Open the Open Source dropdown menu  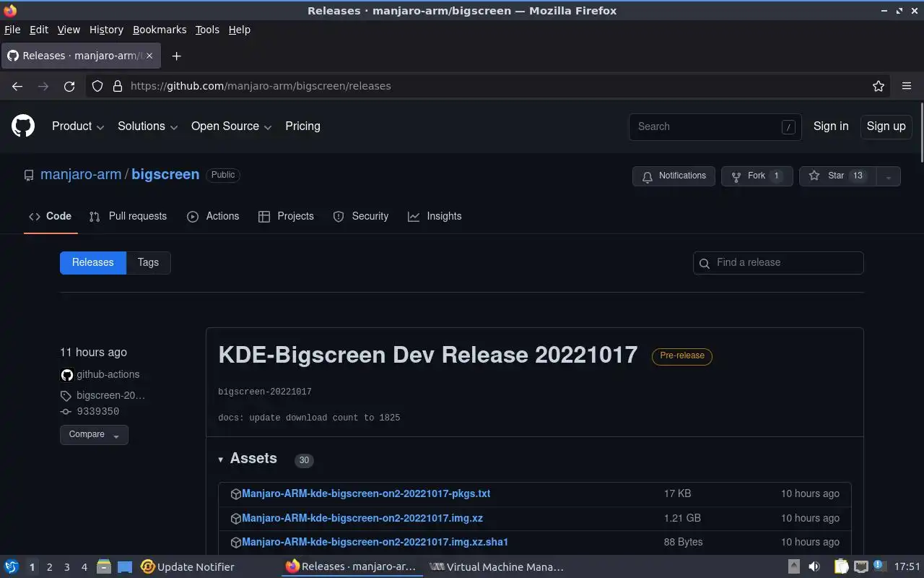tap(231, 126)
